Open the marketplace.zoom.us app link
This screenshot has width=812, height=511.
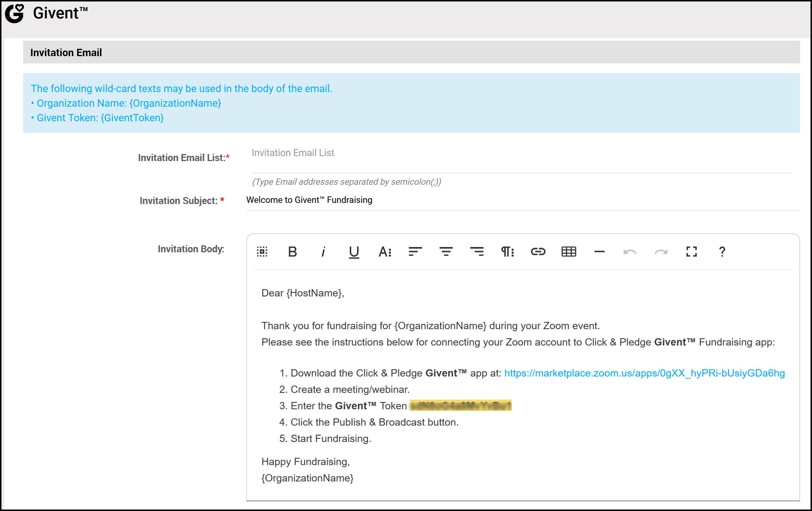pyautogui.click(x=644, y=373)
